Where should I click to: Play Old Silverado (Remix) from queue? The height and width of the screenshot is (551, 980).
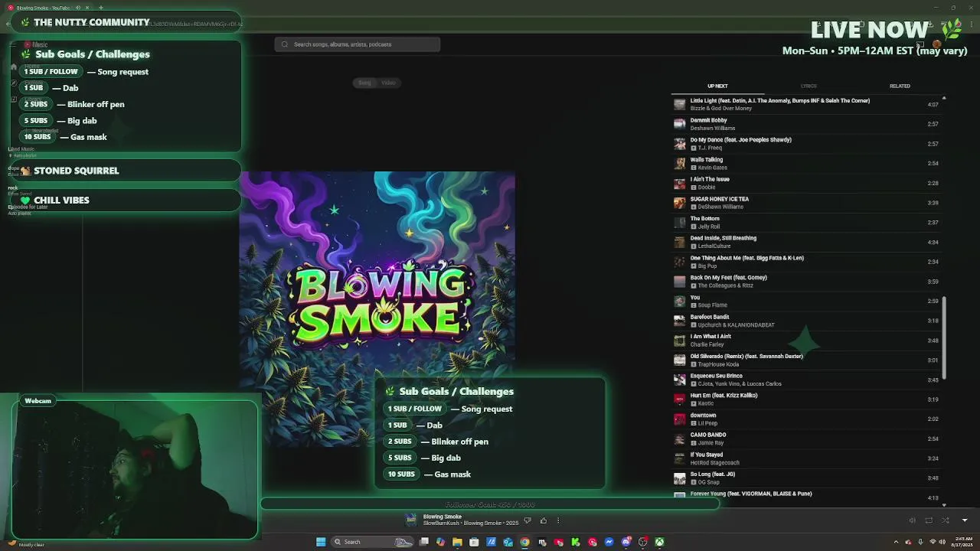[807, 360]
